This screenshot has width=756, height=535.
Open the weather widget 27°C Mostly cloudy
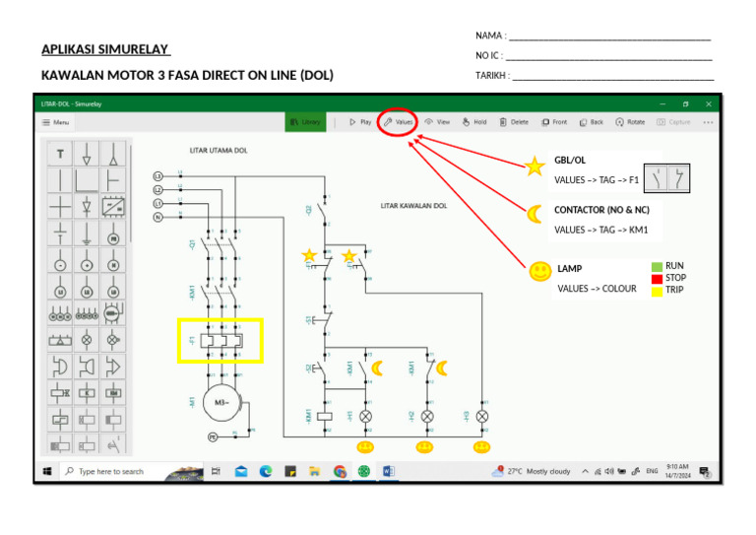[x=531, y=471]
